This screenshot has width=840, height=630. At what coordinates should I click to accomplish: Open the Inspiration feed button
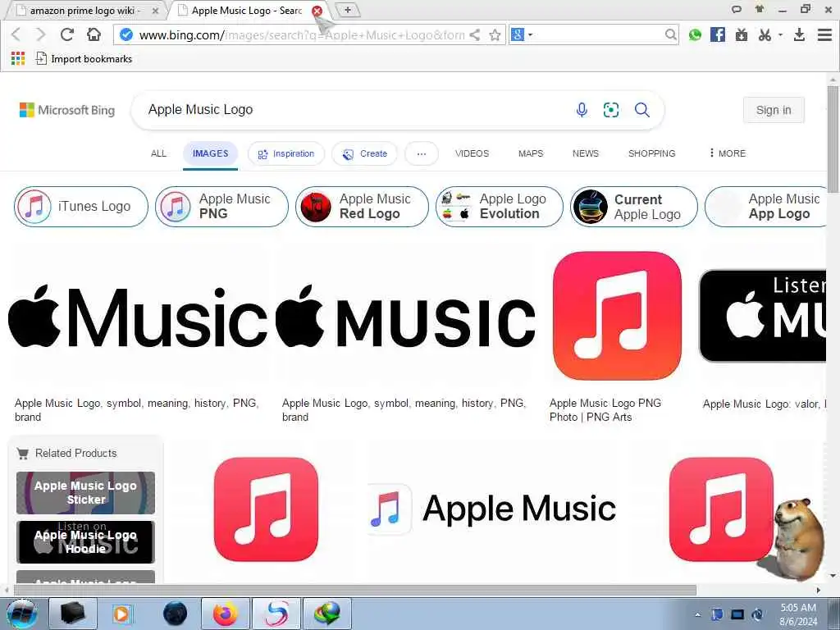point(286,153)
